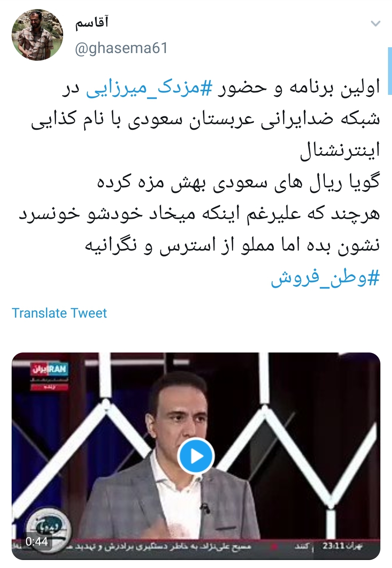Open the hashtag #وطن_فروش

[325, 278]
